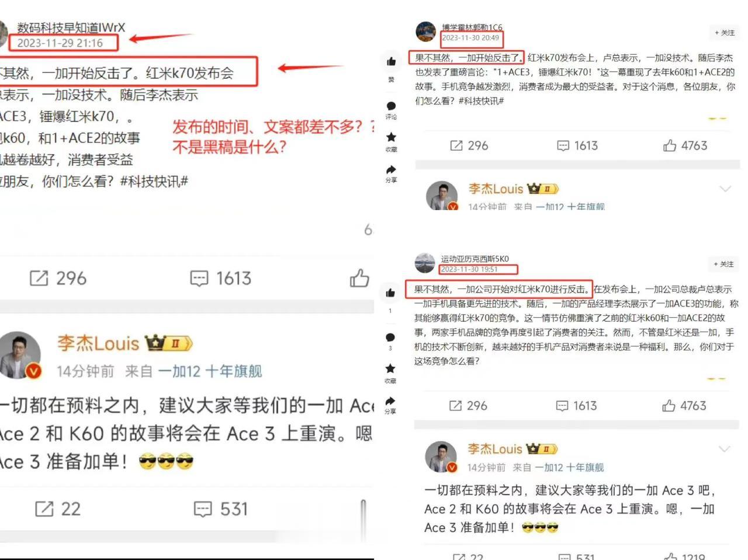
Task: Open 李杰Louis username in left post
Action: click(x=98, y=343)
